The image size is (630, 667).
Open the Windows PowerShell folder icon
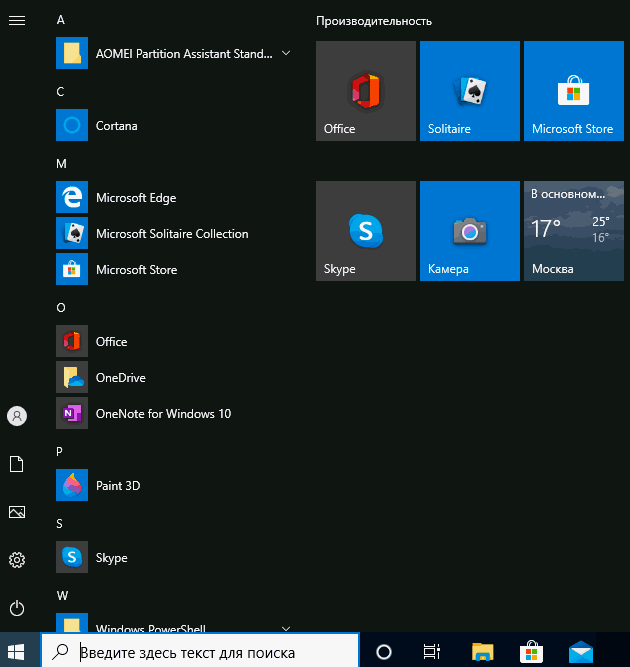(x=72, y=623)
